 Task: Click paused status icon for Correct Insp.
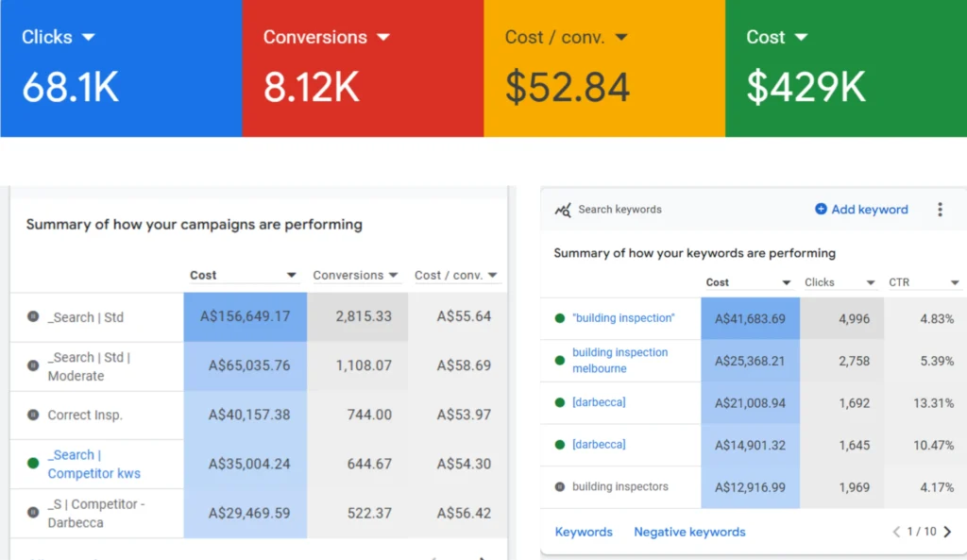[x=33, y=415]
